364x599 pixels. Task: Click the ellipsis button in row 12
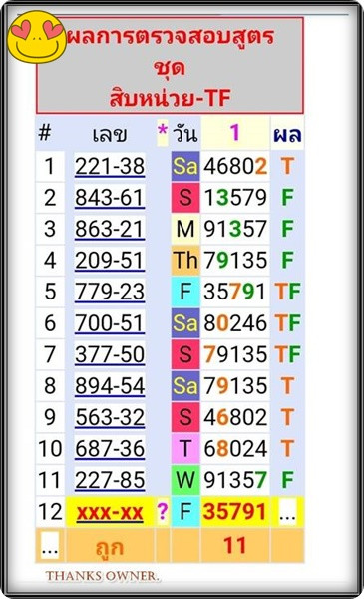[x=287, y=513]
